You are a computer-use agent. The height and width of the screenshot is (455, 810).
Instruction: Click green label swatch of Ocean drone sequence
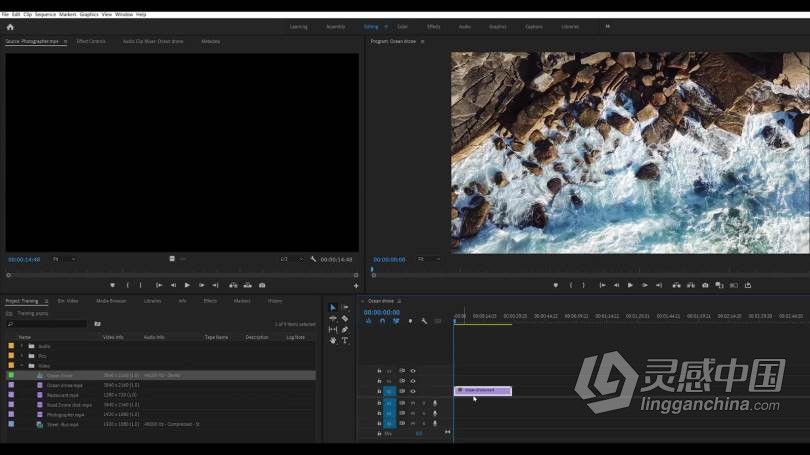(11, 375)
